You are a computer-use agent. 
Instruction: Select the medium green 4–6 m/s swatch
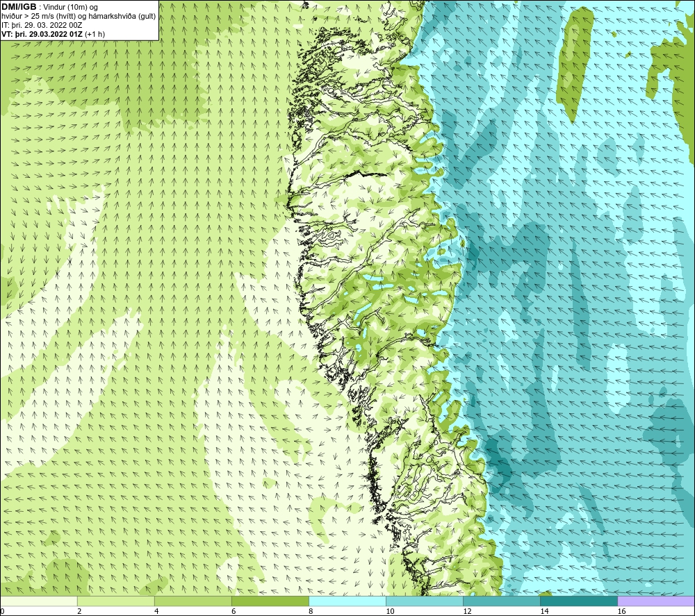tap(193, 601)
